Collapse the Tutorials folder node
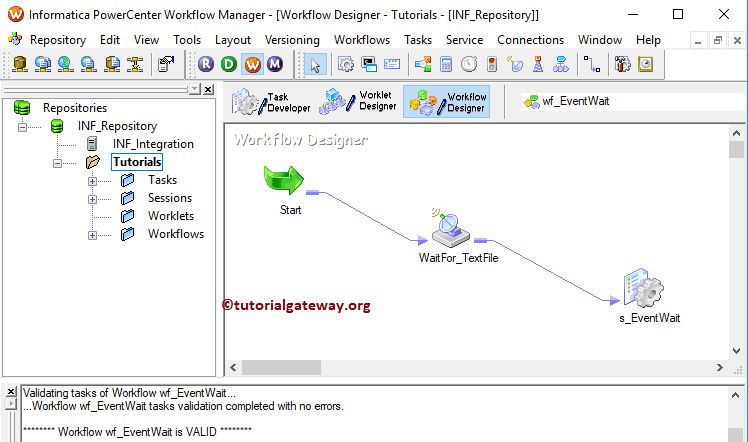Image resolution: width=748 pixels, height=442 pixels. click(x=57, y=163)
